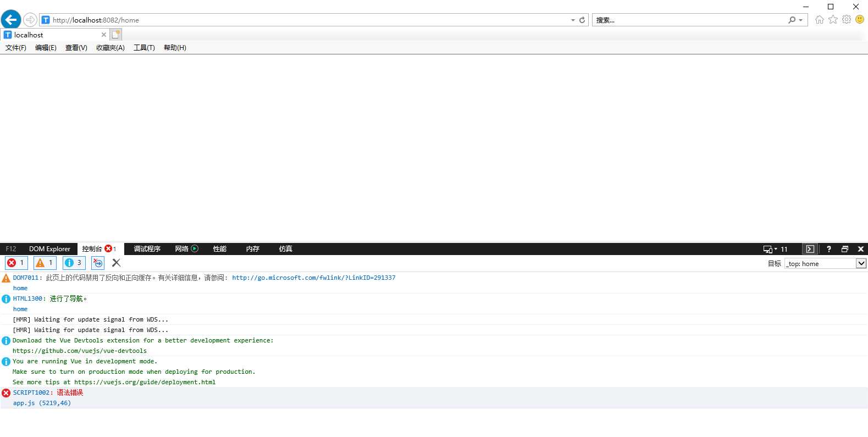Viewport: 868px width, 437px height.
Task: Open the Tools gear icon
Action: 847,20
